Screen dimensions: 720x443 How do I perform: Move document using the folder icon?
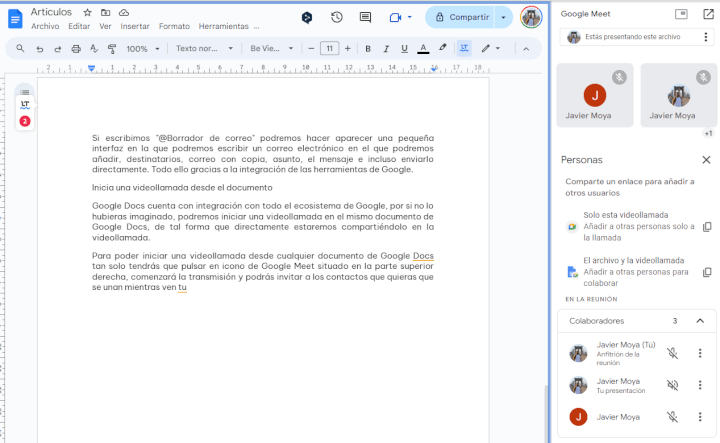106,12
